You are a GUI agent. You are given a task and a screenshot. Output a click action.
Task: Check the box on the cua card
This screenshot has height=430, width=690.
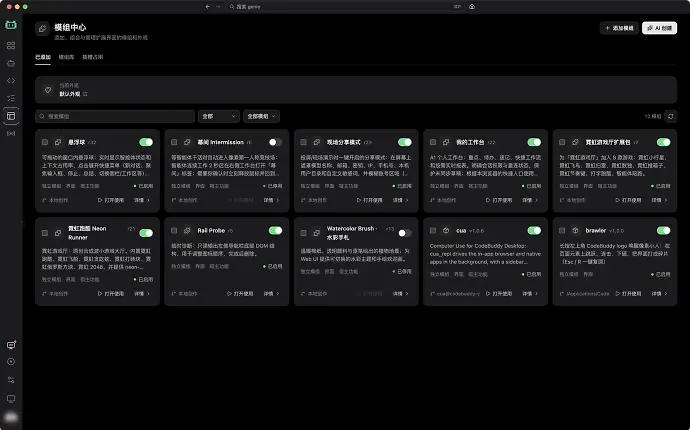click(433, 230)
